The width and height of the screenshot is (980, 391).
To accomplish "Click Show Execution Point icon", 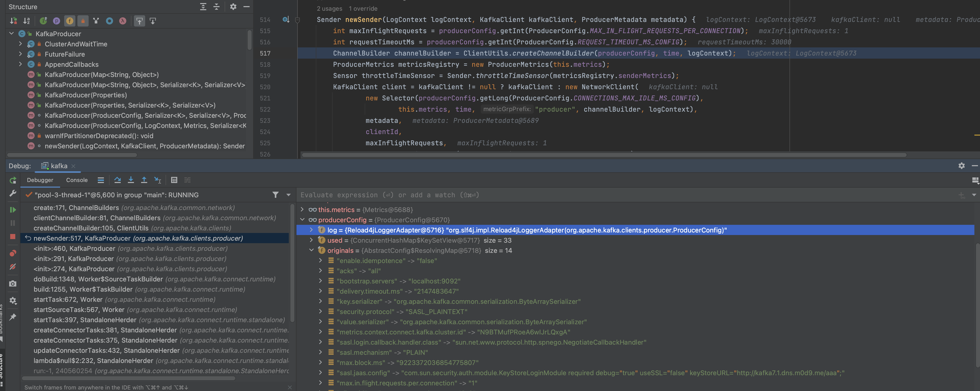I will click(101, 180).
